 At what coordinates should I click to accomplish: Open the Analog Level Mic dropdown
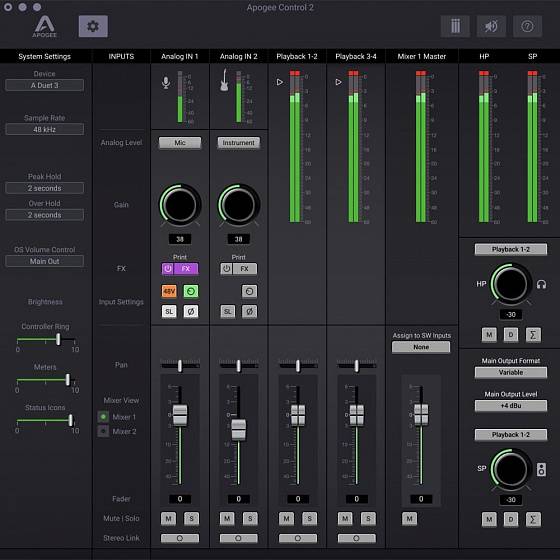coord(180,143)
